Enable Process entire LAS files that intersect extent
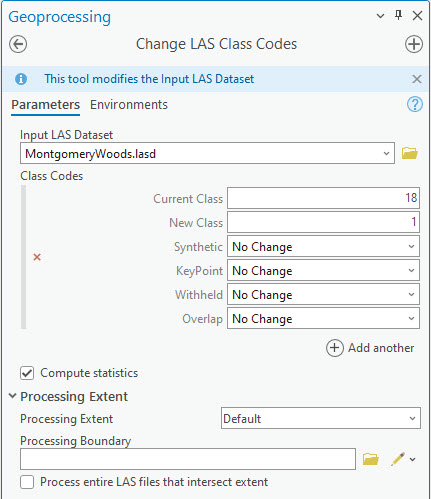This screenshot has width=431, height=499. [27, 482]
